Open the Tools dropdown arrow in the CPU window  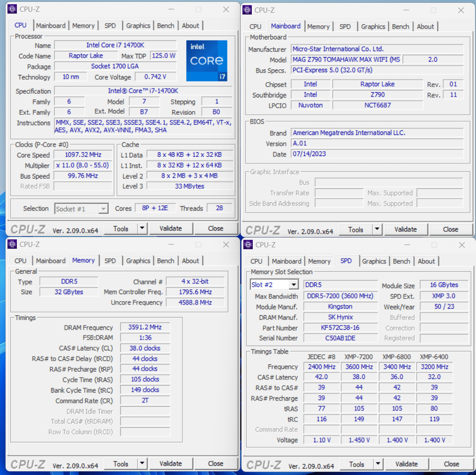(x=142, y=229)
